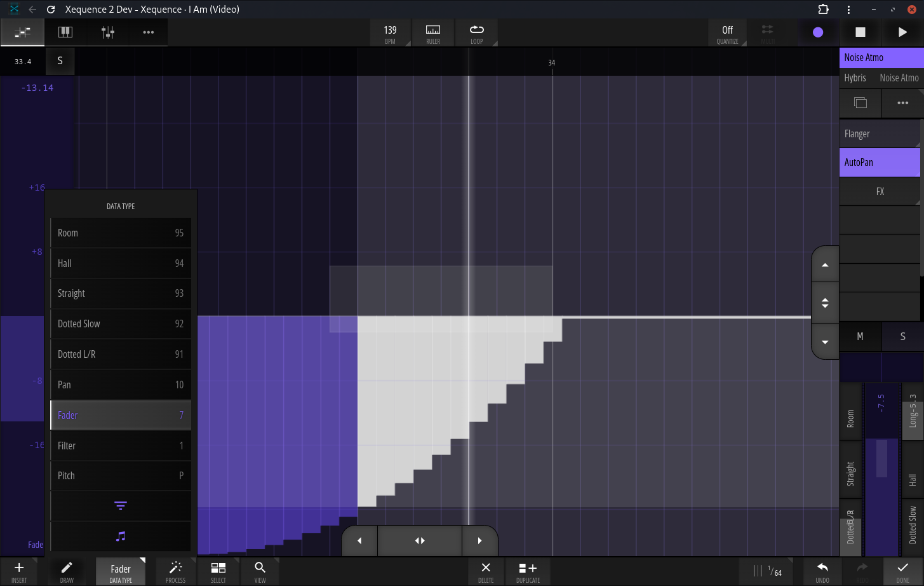Viewport: 924px width, 586px height.
Task: Select Dotted Slow data type
Action: [x=121, y=324]
